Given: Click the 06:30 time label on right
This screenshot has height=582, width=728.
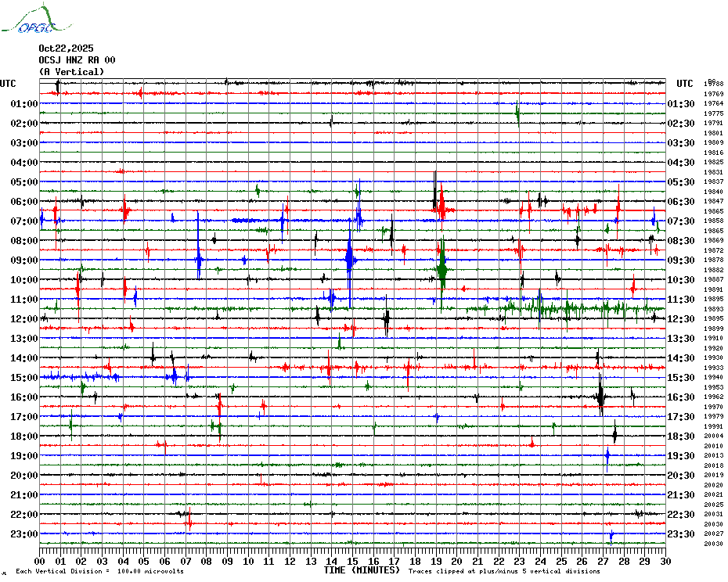Looking at the screenshot, I should click(x=681, y=202).
